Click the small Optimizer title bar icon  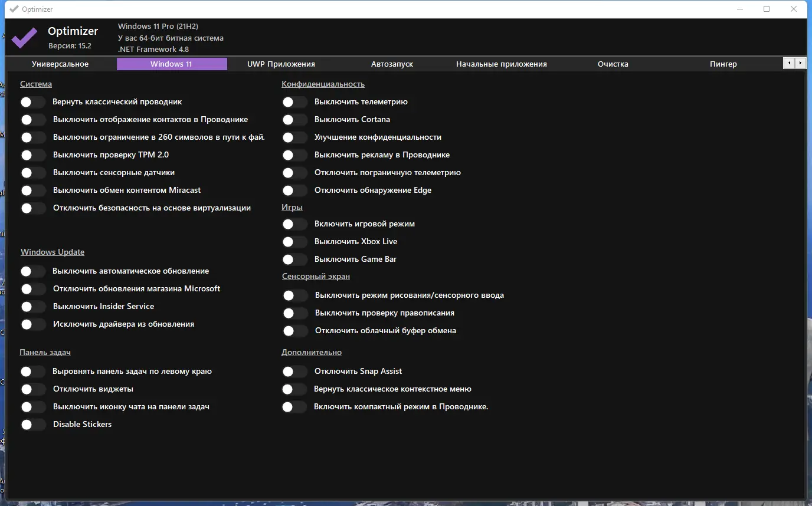pos(14,9)
